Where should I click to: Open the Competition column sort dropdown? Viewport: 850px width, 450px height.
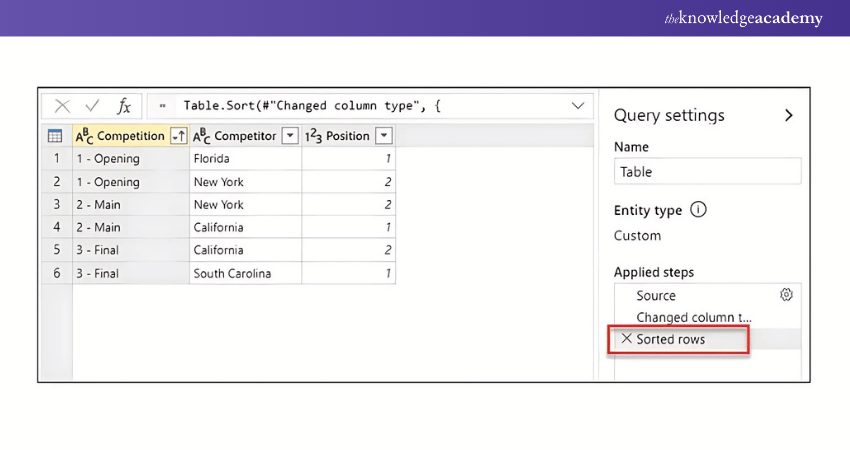pyautogui.click(x=179, y=136)
